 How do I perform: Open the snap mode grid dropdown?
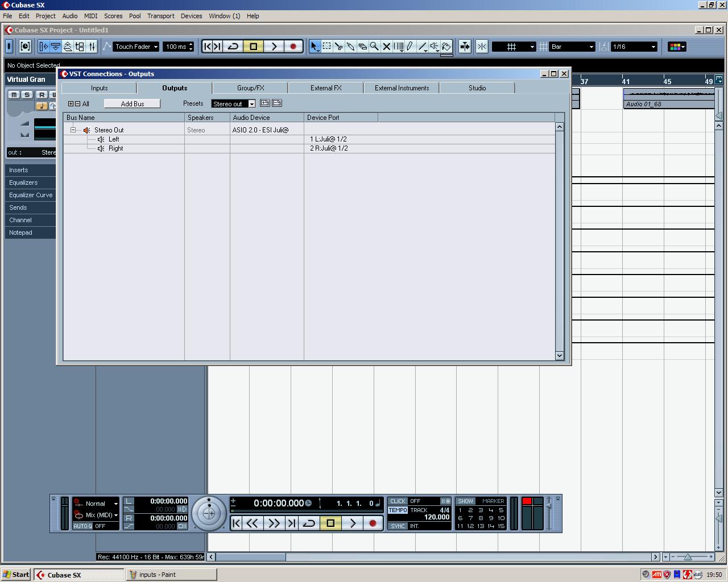tap(514, 47)
